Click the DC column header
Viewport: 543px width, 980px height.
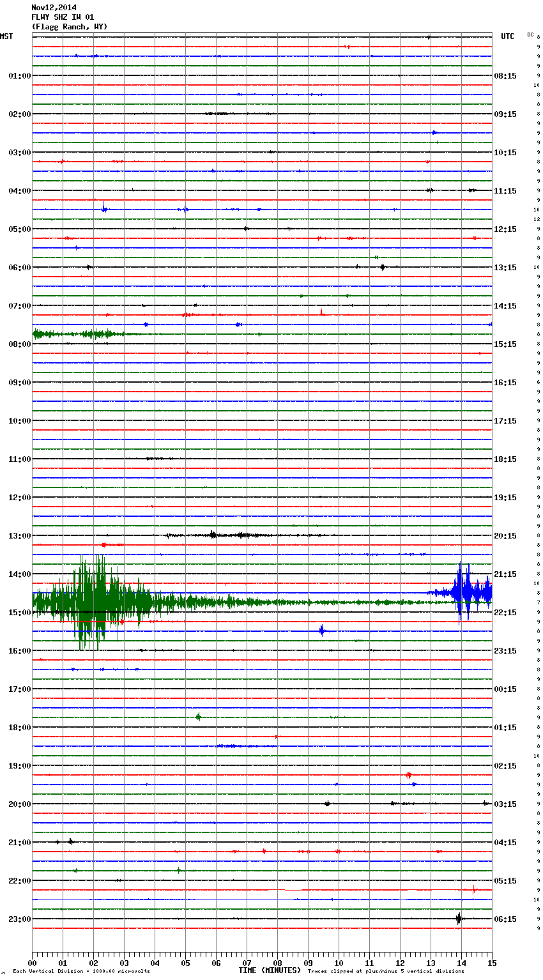point(530,34)
